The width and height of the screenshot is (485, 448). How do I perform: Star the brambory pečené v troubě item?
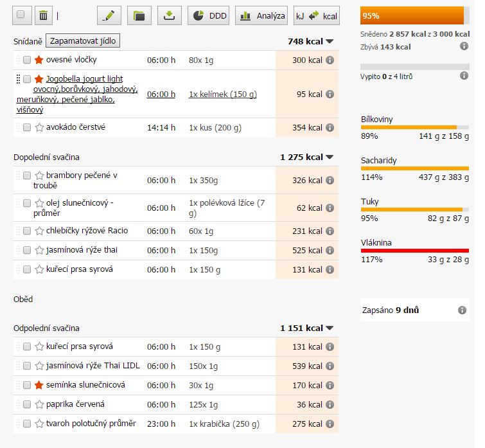(39, 175)
